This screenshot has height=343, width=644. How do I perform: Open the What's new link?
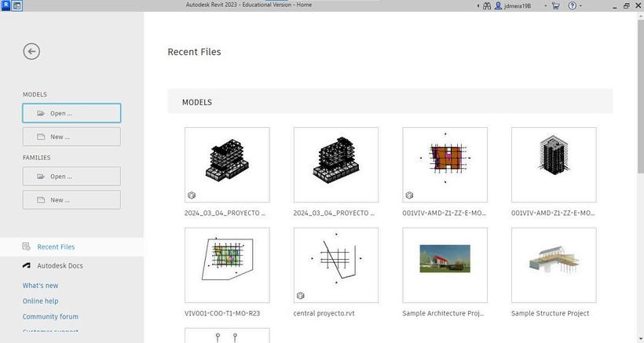click(40, 286)
